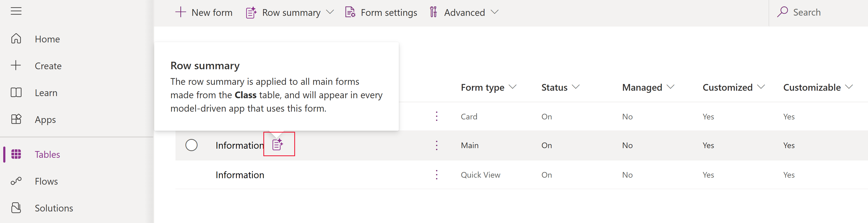Click the Quick View form type cell
The height and width of the screenshot is (223, 868).
480,175
